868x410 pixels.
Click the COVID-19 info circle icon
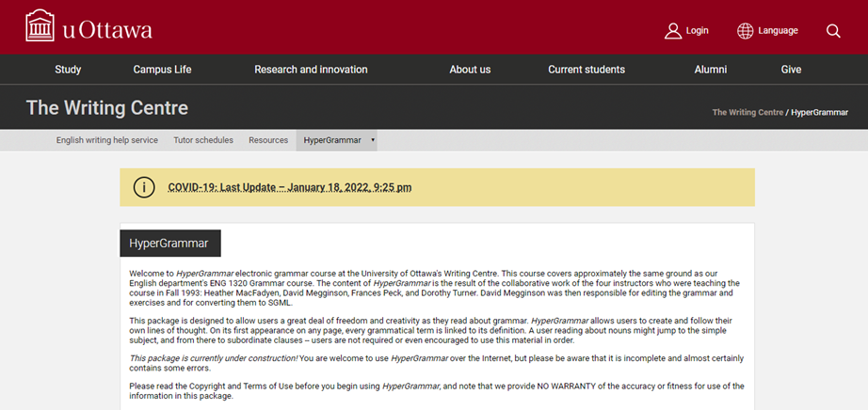pyautogui.click(x=143, y=187)
